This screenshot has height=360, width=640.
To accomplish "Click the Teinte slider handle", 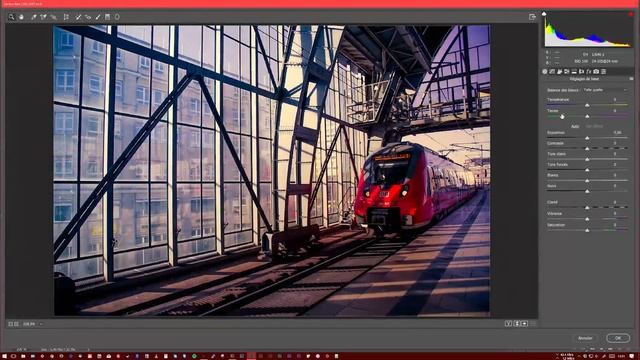I will 587,116.
